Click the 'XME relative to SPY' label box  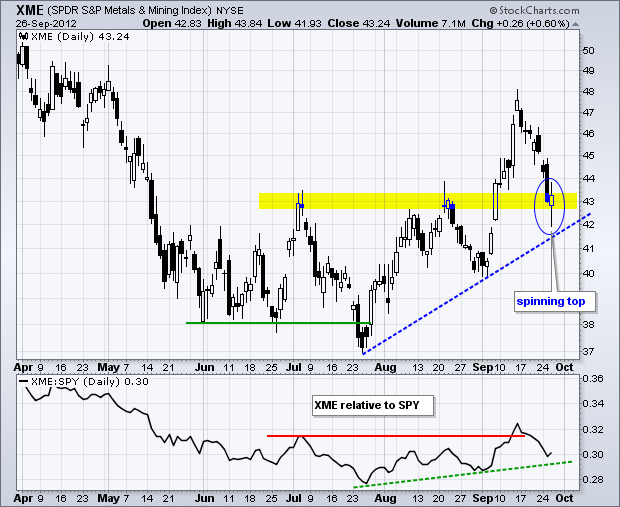click(x=372, y=405)
